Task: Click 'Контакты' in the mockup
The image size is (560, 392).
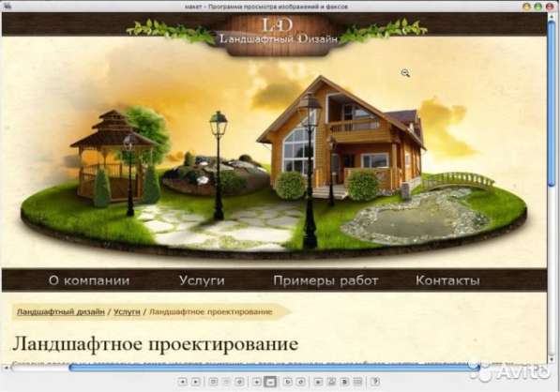Action: point(447,280)
